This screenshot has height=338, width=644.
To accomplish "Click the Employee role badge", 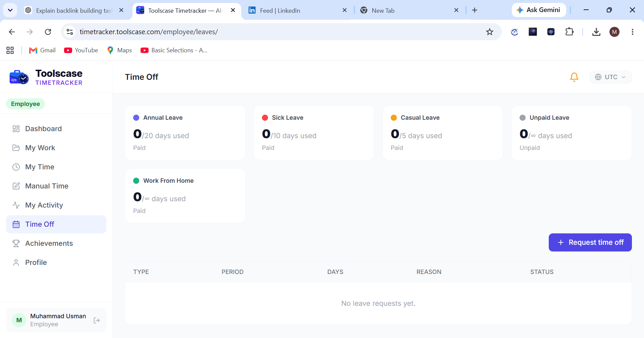I will pyautogui.click(x=25, y=104).
